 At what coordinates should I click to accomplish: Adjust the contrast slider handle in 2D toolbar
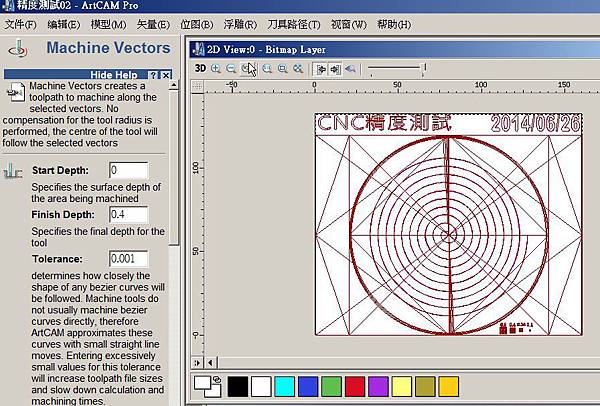[x=424, y=68]
